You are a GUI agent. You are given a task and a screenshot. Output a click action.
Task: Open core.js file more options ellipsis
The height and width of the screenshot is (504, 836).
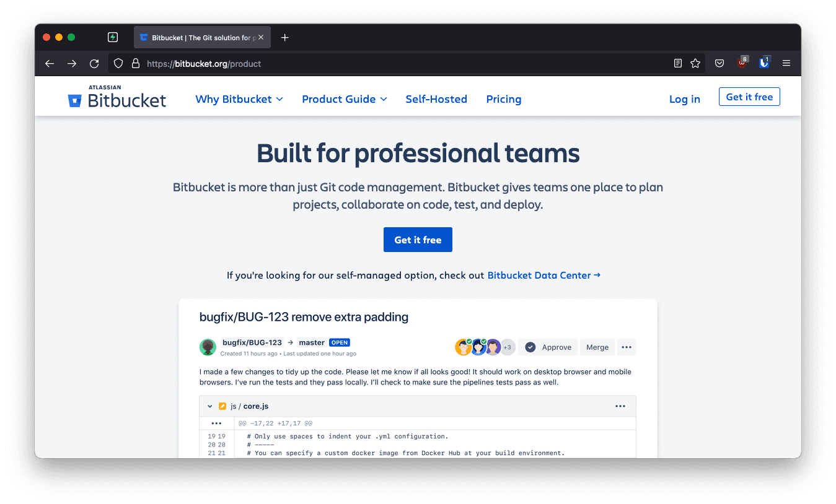pyautogui.click(x=620, y=406)
